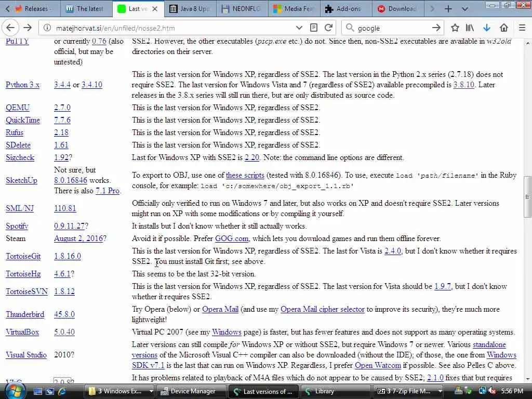The height and width of the screenshot is (399, 532).
Task: Expand the address bar history dropdown
Action: [x=299, y=28]
